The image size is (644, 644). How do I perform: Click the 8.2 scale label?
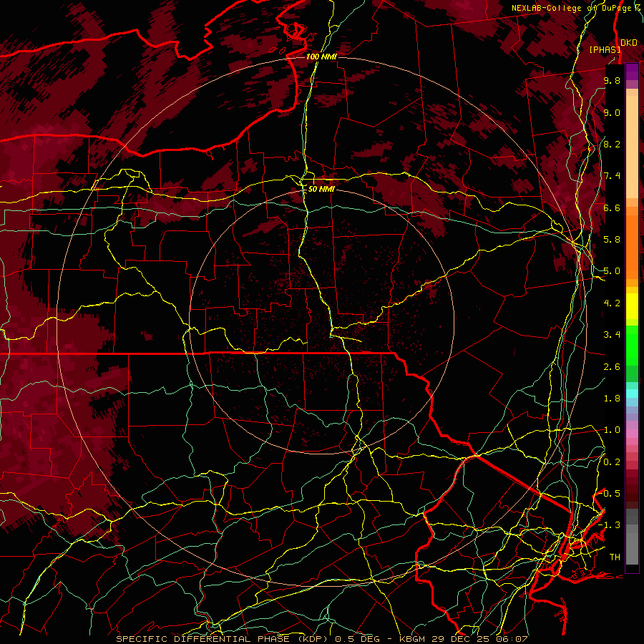[612, 144]
